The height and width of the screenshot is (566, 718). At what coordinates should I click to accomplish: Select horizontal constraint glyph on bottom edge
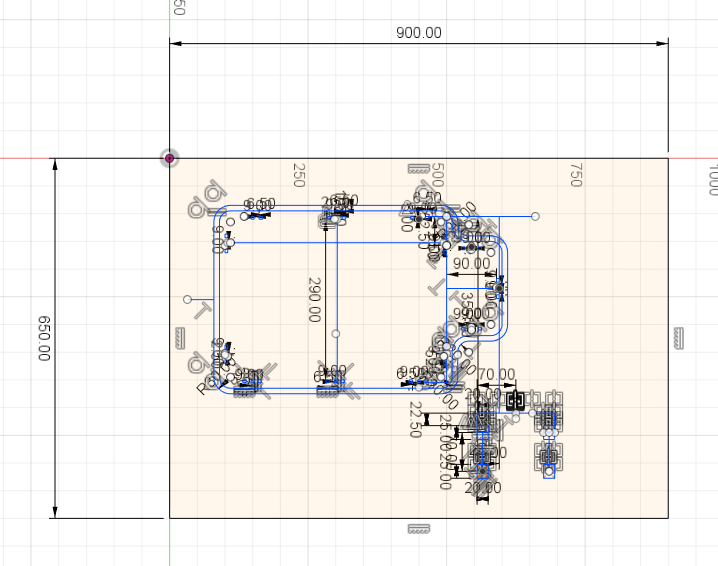[419, 529]
